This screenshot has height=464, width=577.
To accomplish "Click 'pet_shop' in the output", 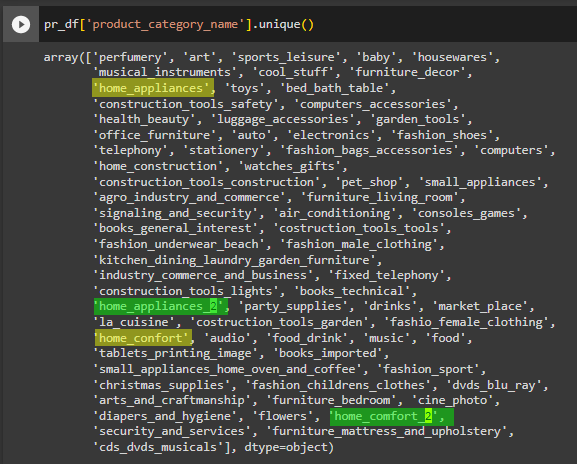I will (x=369, y=182).
